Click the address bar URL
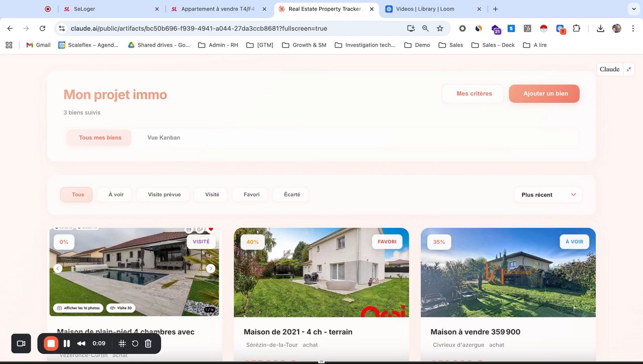The height and width of the screenshot is (364, 643). click(x=199, y=29)
